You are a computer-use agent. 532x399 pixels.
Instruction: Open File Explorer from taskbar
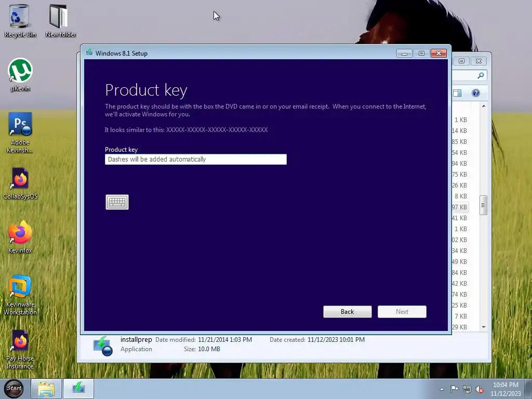[x=46, y=389]
